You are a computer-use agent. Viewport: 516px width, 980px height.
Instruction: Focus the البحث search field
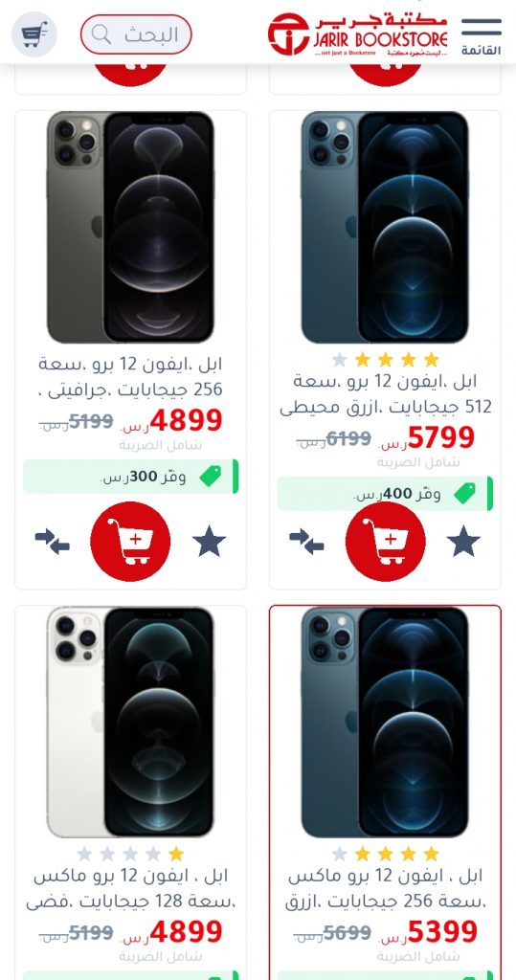point(136,34)
